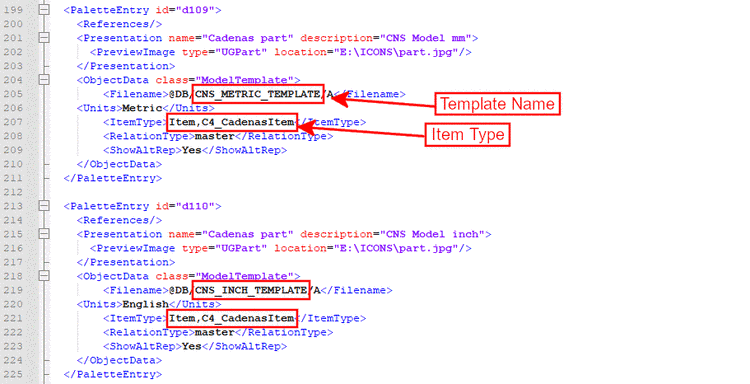Click ShowAltRep value "Yes" on line 209
Viewport: 750px width, 384px height.
pyautogui.click(x=191, y=150)
